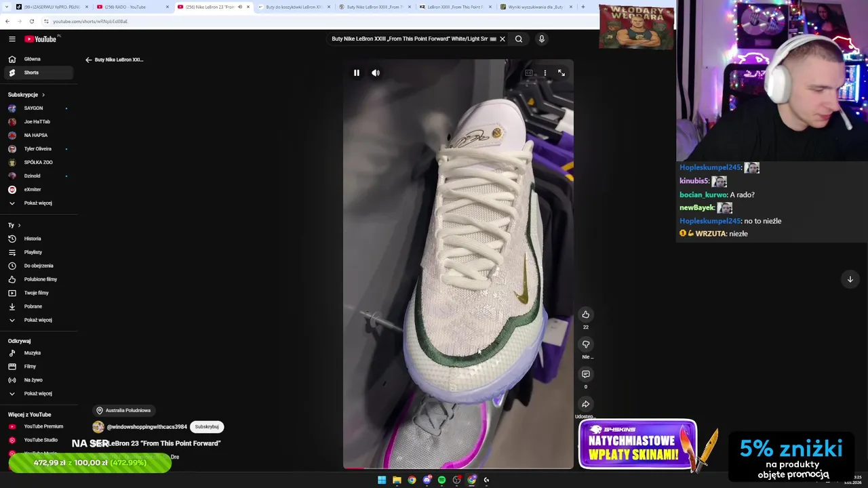Enter fullscreen on the Shorts player

point(561,73)
